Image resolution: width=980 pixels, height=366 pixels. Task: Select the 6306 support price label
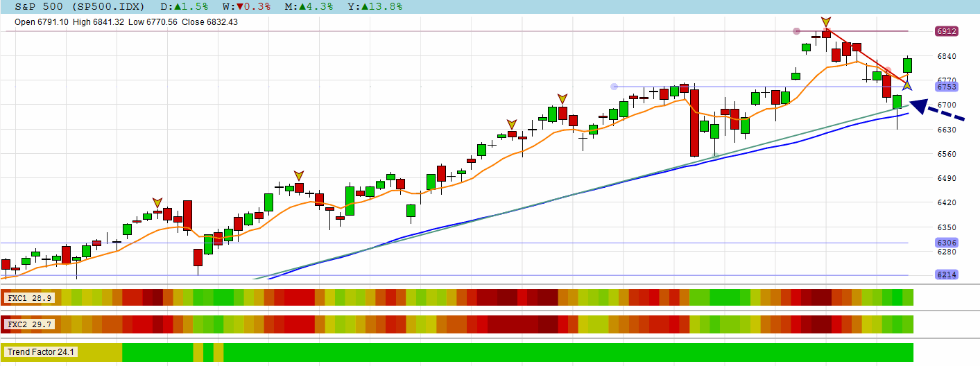tap(947, 243)
